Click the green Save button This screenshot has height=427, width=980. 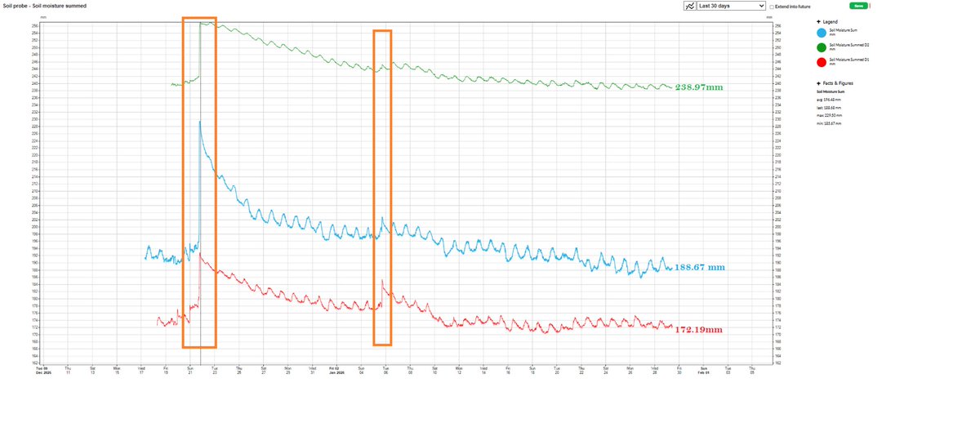858,6
